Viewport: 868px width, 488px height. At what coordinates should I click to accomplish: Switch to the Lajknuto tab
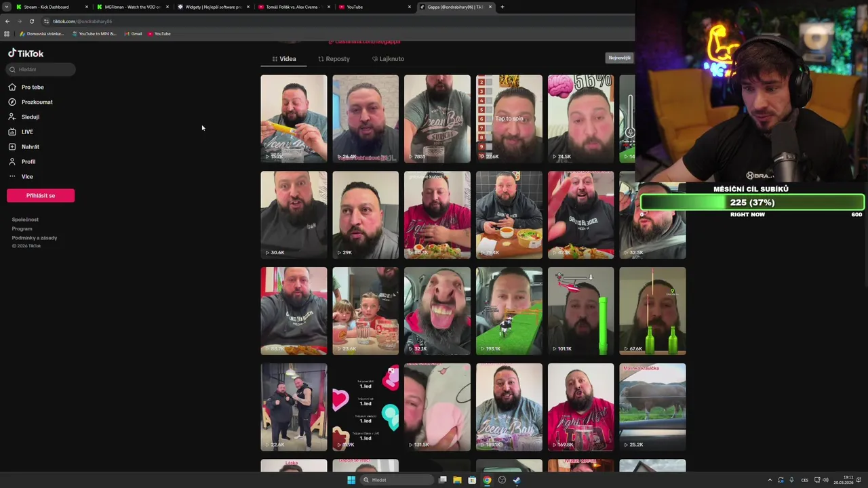pos(388,59)
